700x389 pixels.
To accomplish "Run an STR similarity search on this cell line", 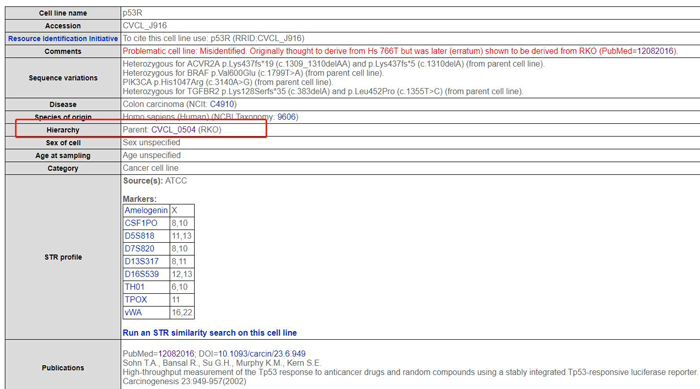I will (210, 333).
